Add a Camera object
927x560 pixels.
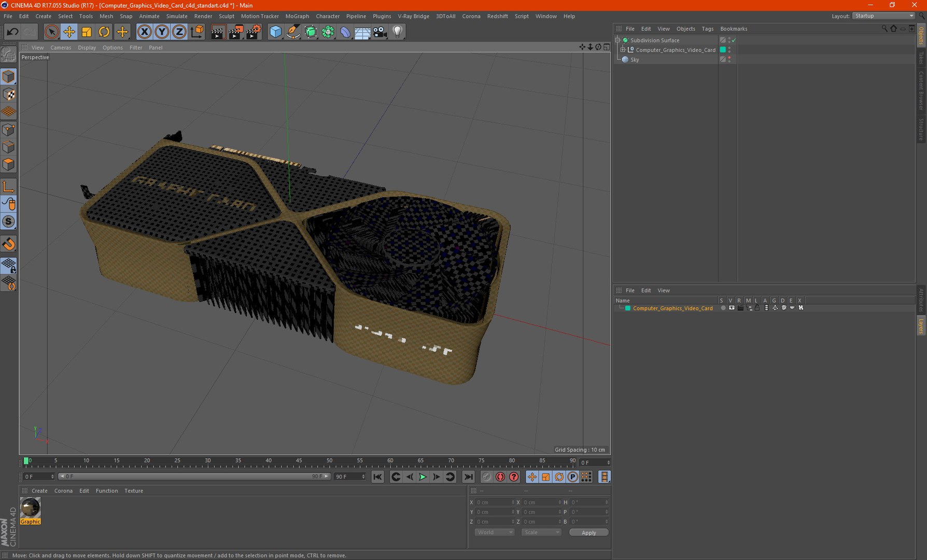380,32
